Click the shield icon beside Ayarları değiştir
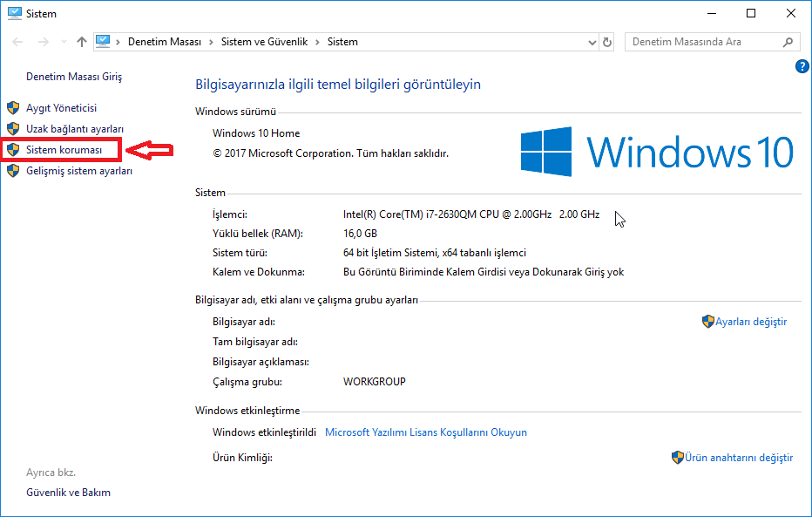This screenshot has height=517, width=812. (708, 322)
